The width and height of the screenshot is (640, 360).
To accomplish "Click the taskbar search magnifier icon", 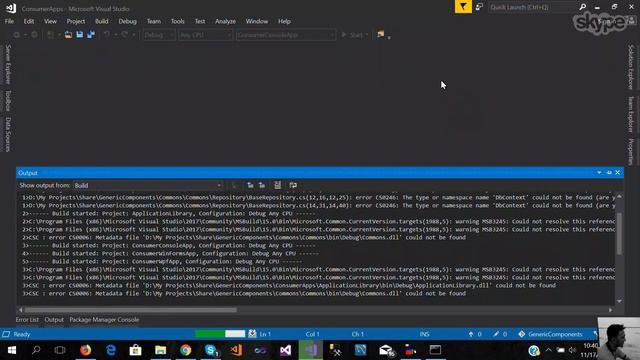I will [x=36, y=350].
